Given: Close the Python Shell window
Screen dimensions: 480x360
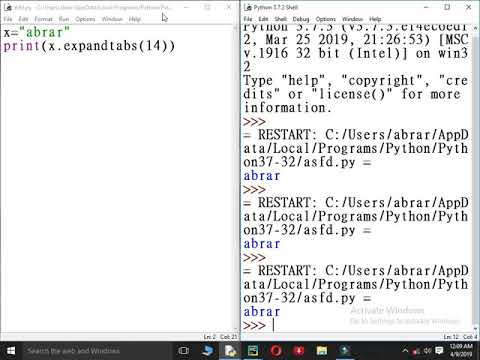Looking at the screenshot, I should [469, 7].
